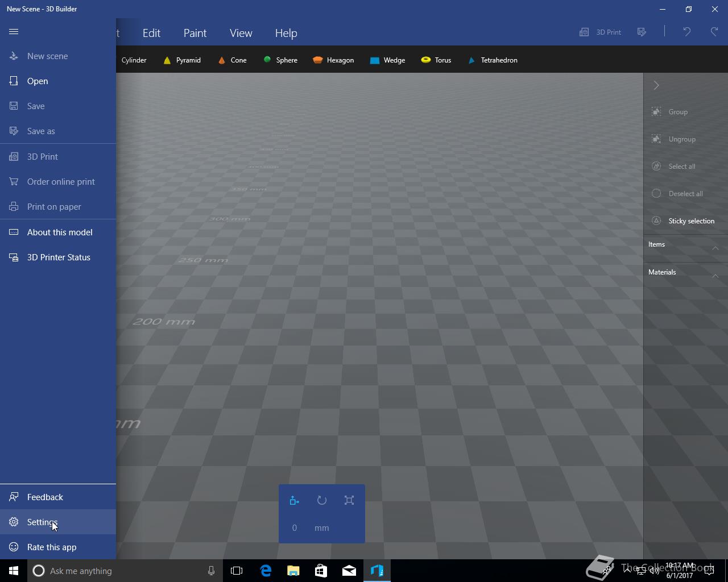Screen dimensions: 728x582
Task: Insert a Cone shape
Action: point(232,60)
